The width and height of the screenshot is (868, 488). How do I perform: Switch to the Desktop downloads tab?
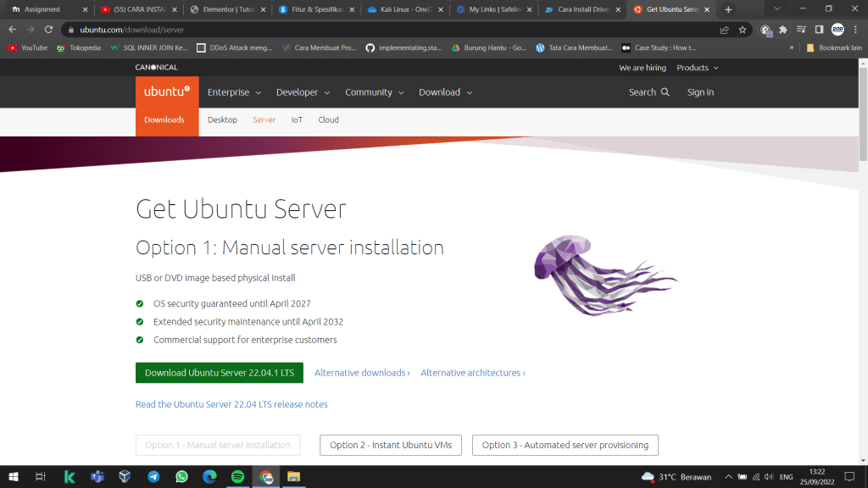point(222,120)
